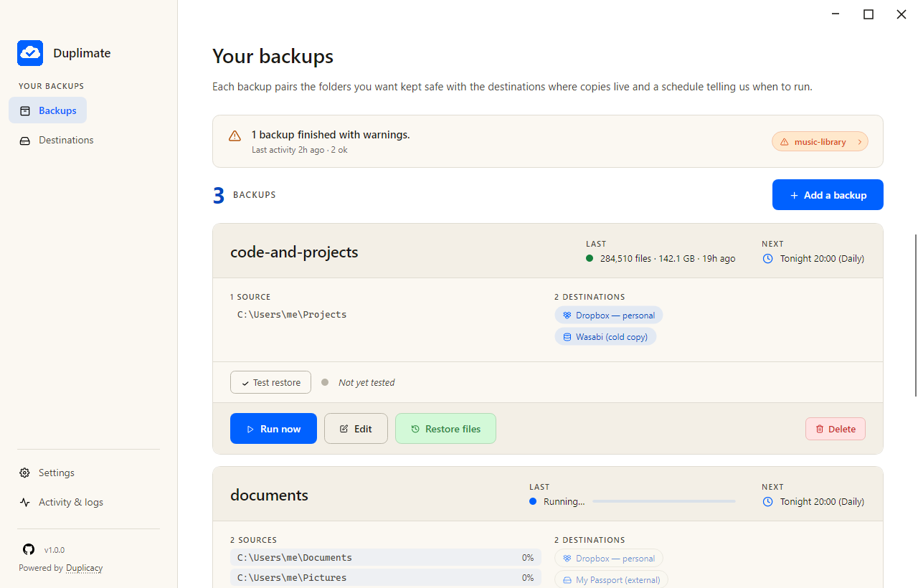Click the Test restore button
The image size is (918, 588).
[x=270, y=382]
